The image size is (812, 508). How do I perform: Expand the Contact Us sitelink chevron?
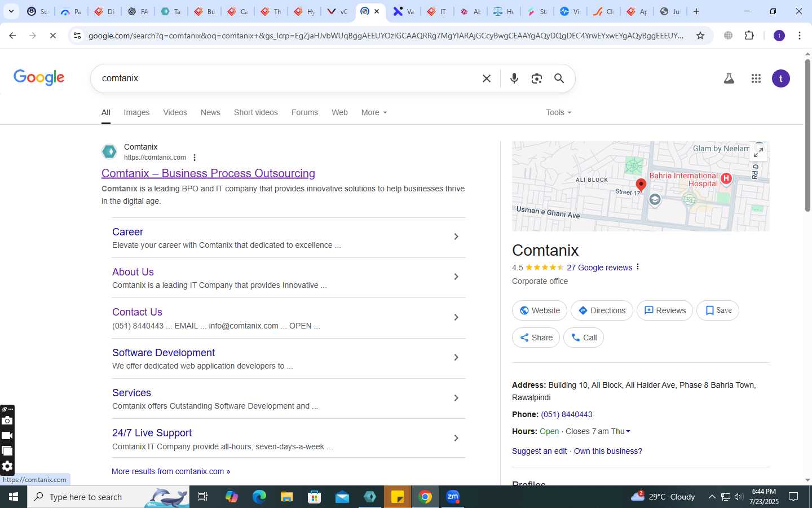456,317
